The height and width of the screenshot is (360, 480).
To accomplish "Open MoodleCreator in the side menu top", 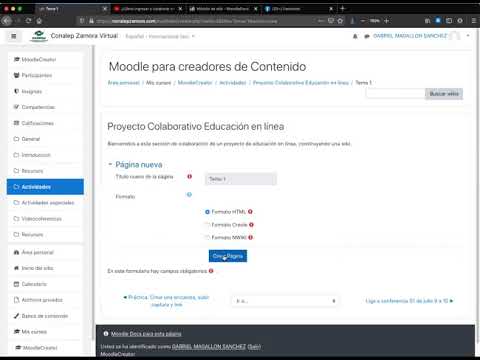I will pyautogui.click(x=45, y=60).
